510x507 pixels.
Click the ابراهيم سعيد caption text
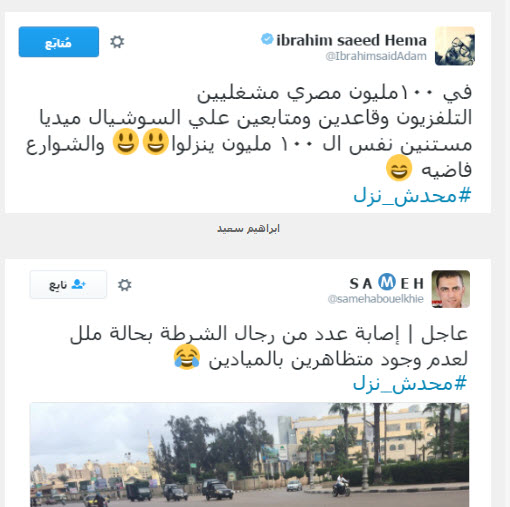click(248, 229)
